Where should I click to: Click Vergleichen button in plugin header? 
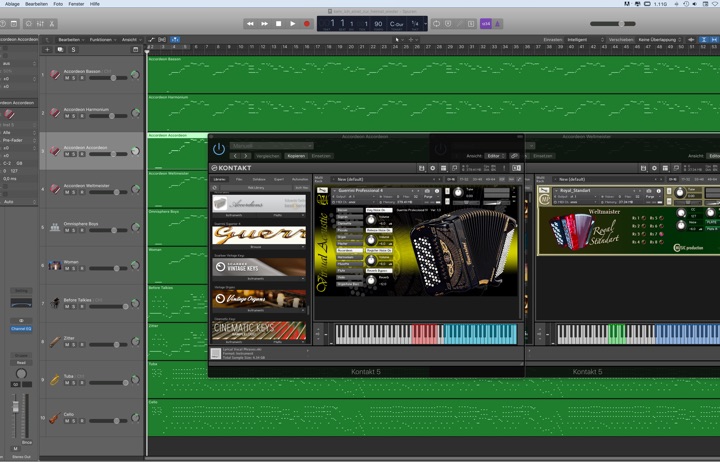pos(268,156)
